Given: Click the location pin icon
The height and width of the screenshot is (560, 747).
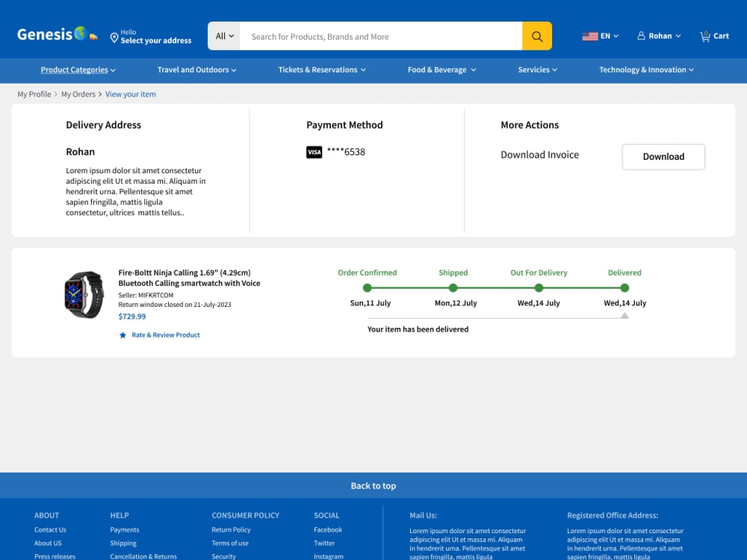Looking at the screenshot, I should [114, 37].
